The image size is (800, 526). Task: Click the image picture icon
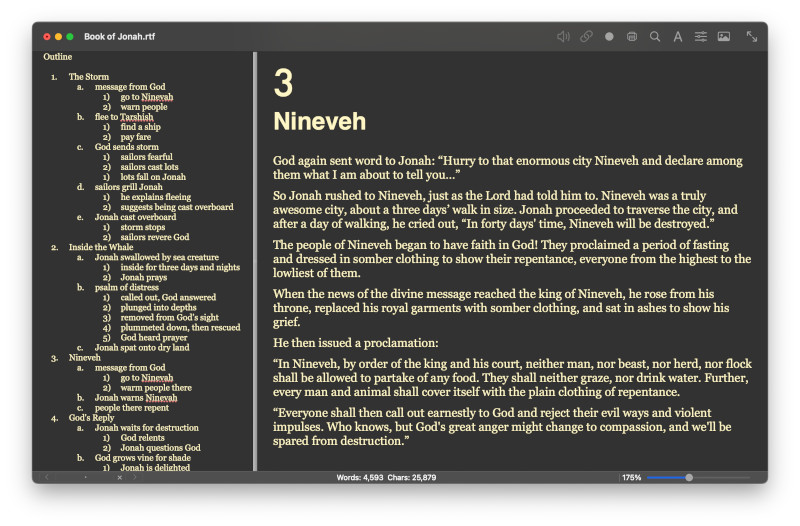[724, 37]
